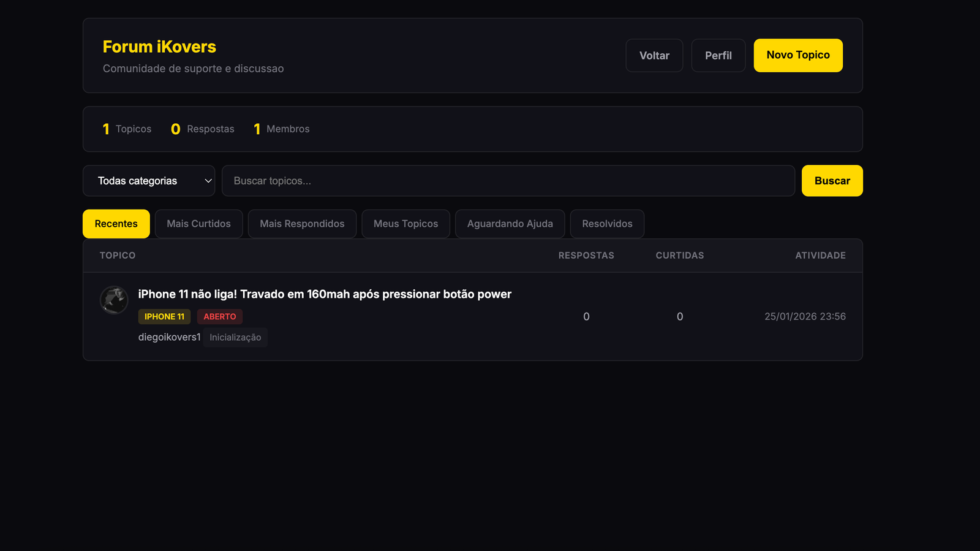Click the ABERTO status badge
This screenshot has width=980, height=551.
(220, 317)
